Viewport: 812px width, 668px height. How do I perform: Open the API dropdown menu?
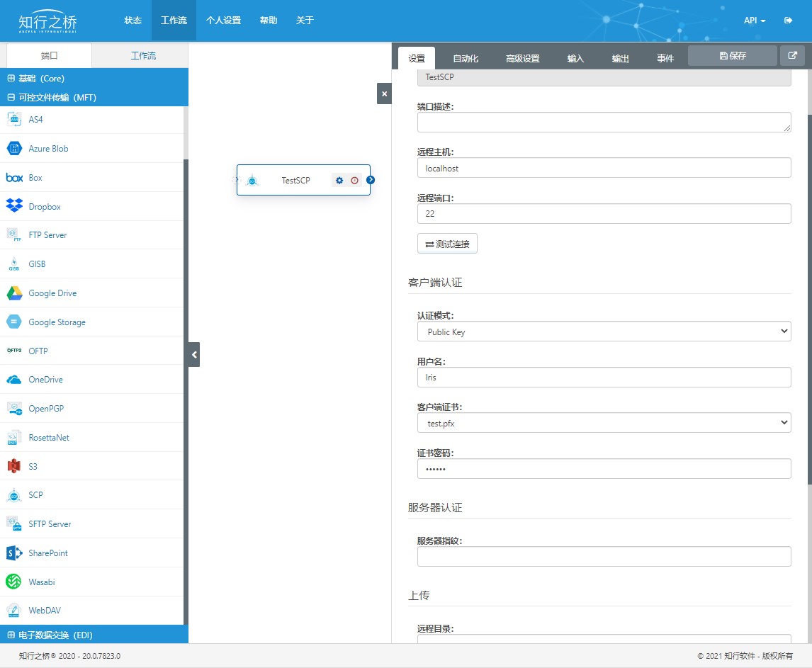755,21
